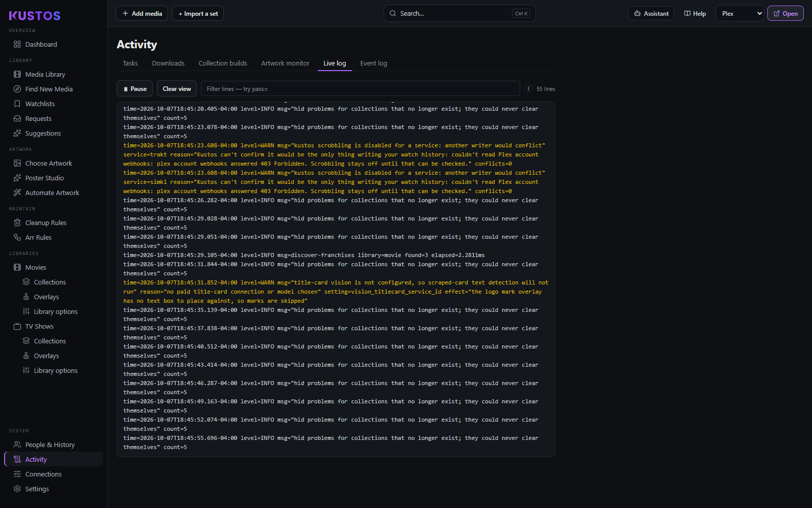Click the Find New Media compass icon

(17, 89)
